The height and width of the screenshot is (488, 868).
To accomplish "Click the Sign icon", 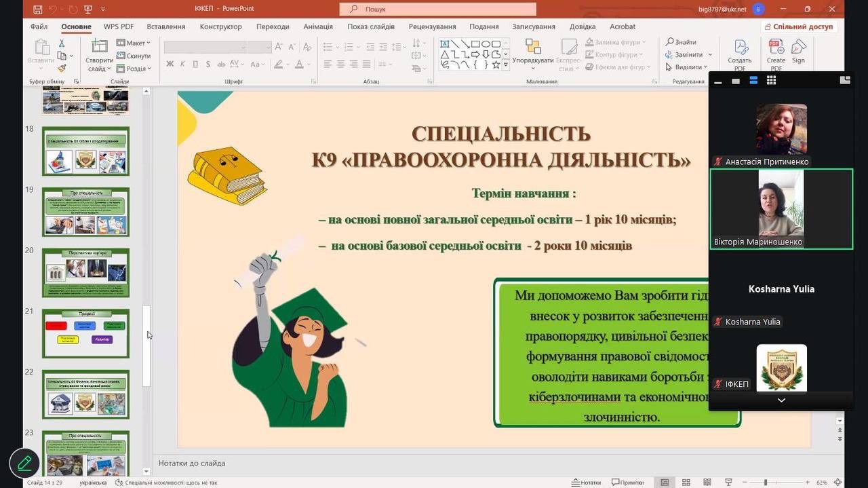I will coord(799,47).
